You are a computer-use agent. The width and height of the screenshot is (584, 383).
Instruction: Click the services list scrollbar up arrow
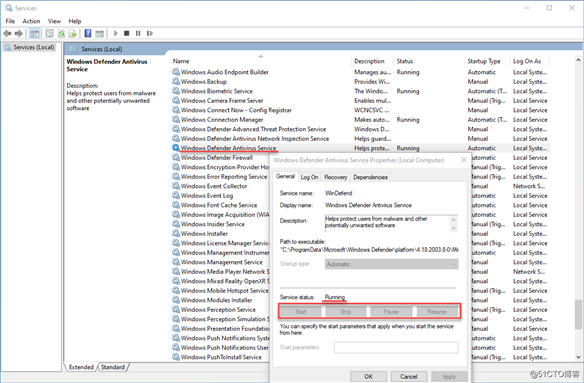pyautogui.click(x=578, y=60)
